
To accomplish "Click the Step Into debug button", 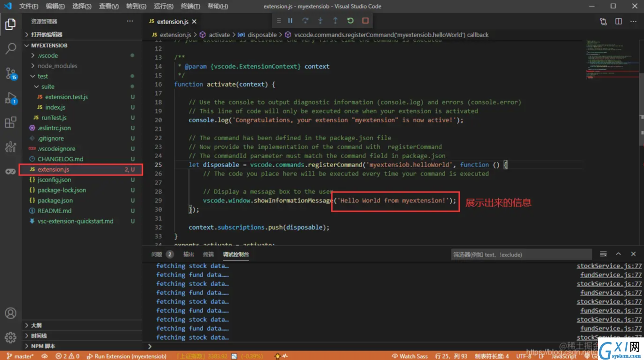I will coord(320,21).
